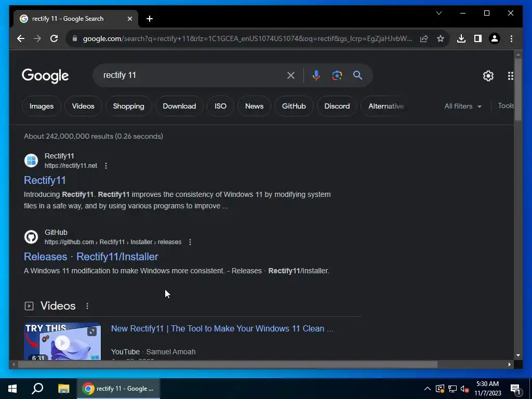Open the Windows Start menu
Viewport: 532px width, 399px height.
pos(12,389)
